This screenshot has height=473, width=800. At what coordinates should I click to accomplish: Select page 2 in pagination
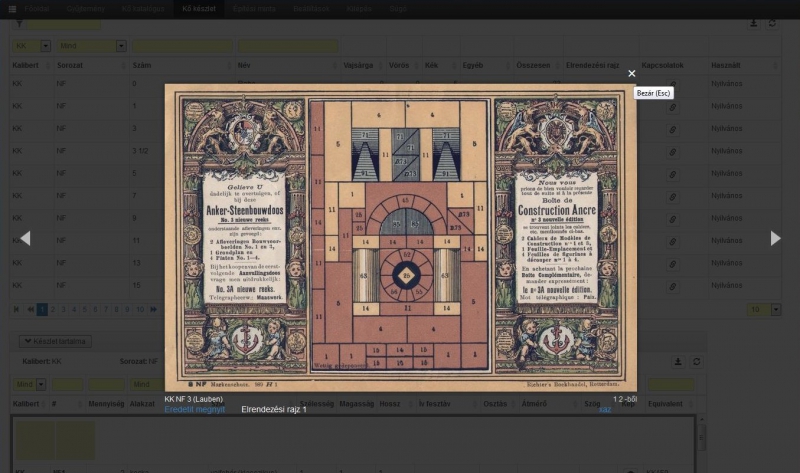(x=53, y=309)
